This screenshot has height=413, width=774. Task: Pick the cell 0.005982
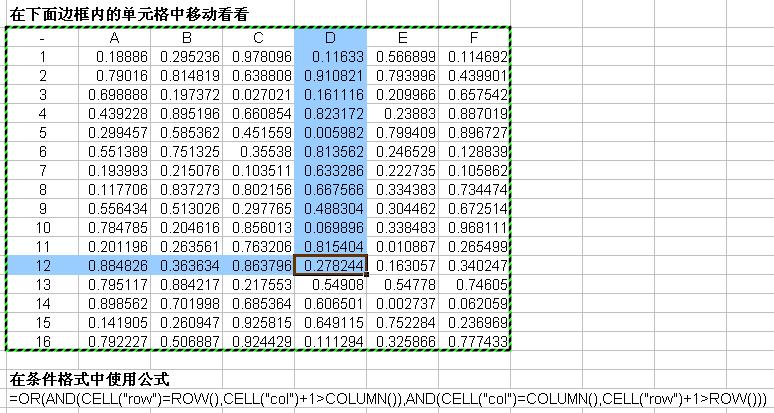[x=331, y=133]
